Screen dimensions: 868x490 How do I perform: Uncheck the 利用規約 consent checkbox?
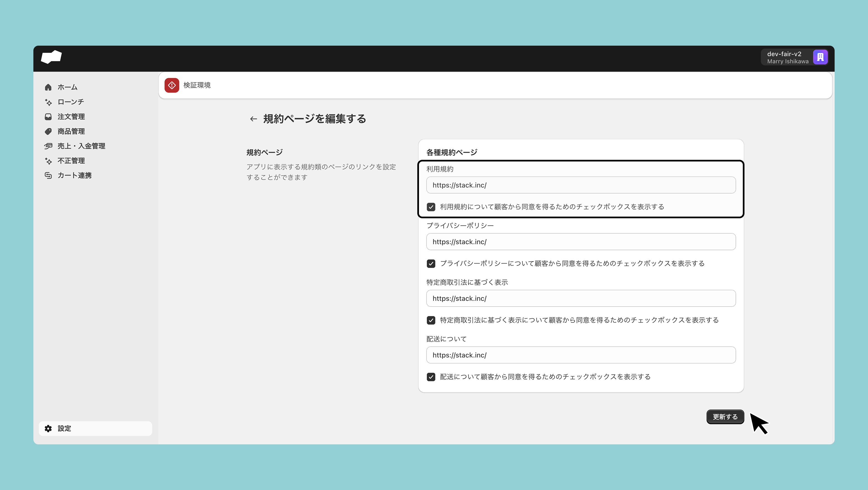point(431,207)
